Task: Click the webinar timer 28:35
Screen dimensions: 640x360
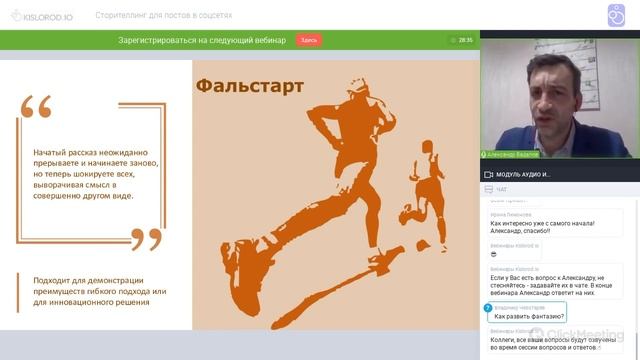Action: click(465, 40)
